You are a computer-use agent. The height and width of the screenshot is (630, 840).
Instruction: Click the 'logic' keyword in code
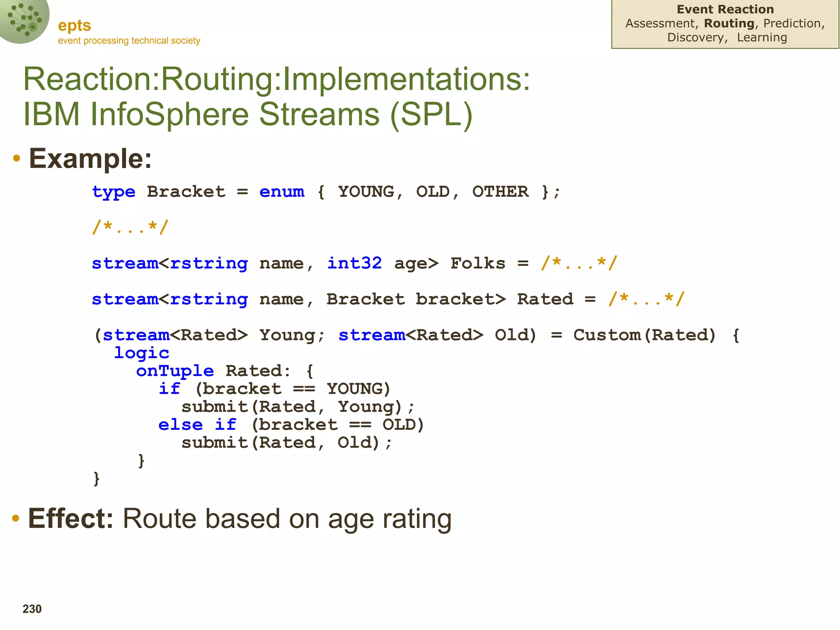pos(141,353)
